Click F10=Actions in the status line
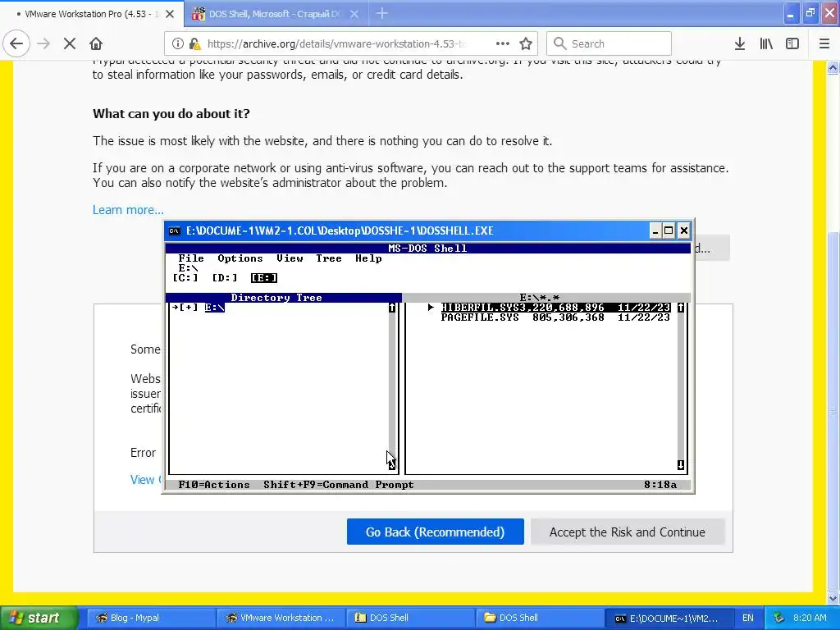The image size is (840, 630). pyautogui.click(x=214, y=484)
